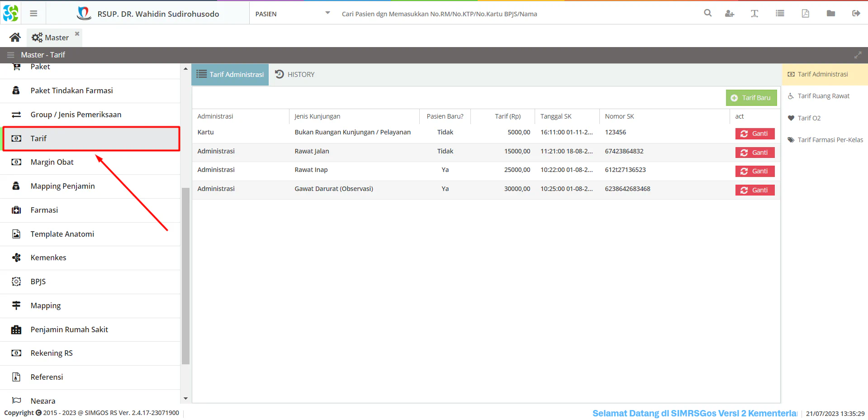Toggle the Master - Tarif panel menu icon
868x420 pixels.
11,55
